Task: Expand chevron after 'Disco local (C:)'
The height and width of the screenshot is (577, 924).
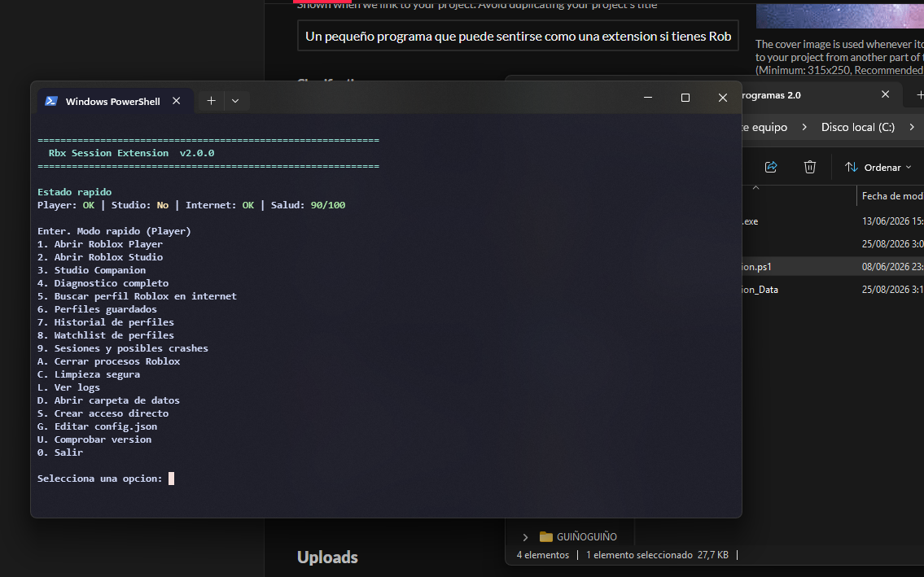Action: [x=912, y=127]
